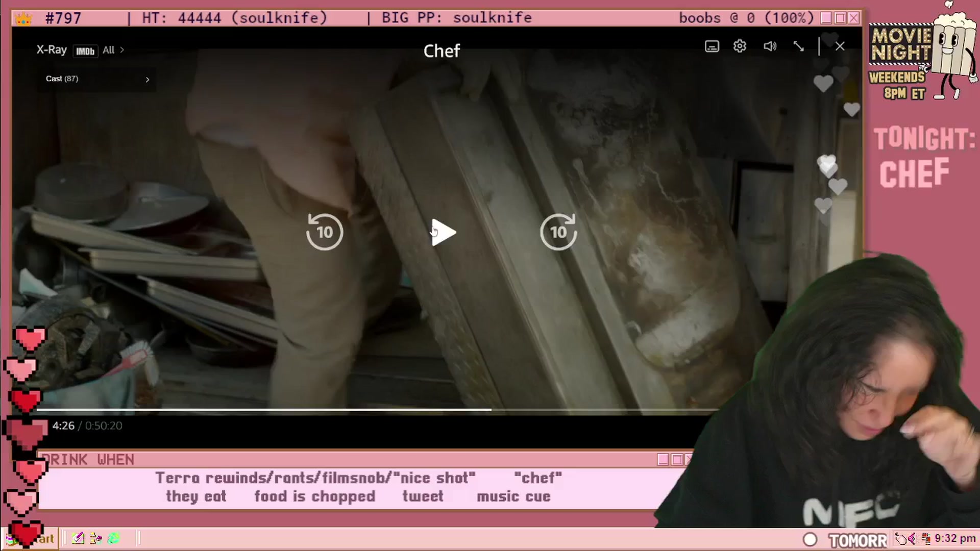Open the X-Ray All view
980x551 pixels.
(113, 50)
